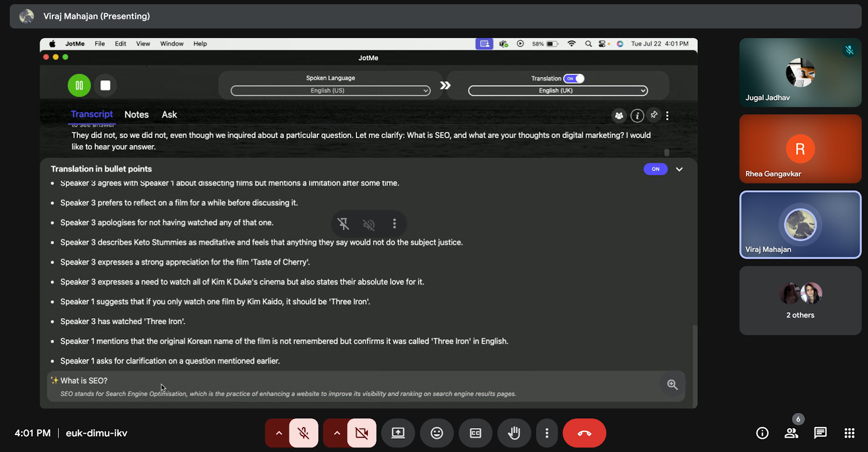Open call more options menu

point(547,433)
